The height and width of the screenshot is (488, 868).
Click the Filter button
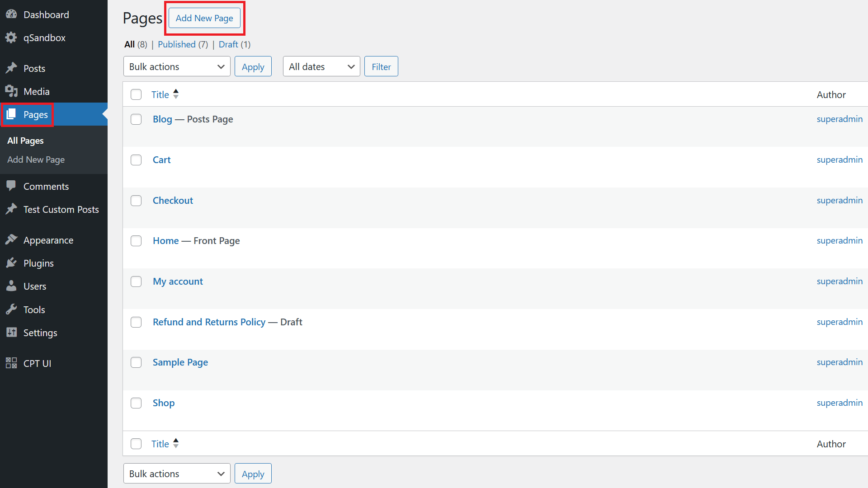pos(381,66)
